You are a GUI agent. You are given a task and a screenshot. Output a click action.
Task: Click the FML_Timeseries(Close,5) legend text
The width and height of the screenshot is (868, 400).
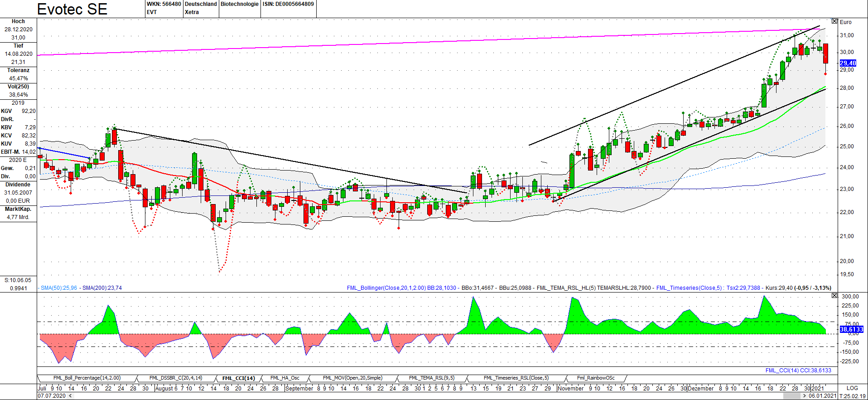690,288
